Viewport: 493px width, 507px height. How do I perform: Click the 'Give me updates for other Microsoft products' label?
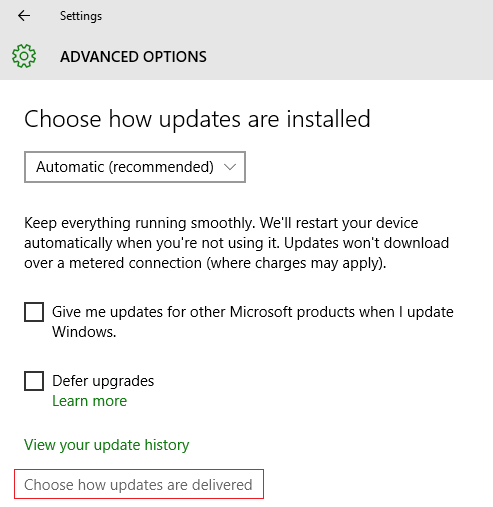coord(253,322)
